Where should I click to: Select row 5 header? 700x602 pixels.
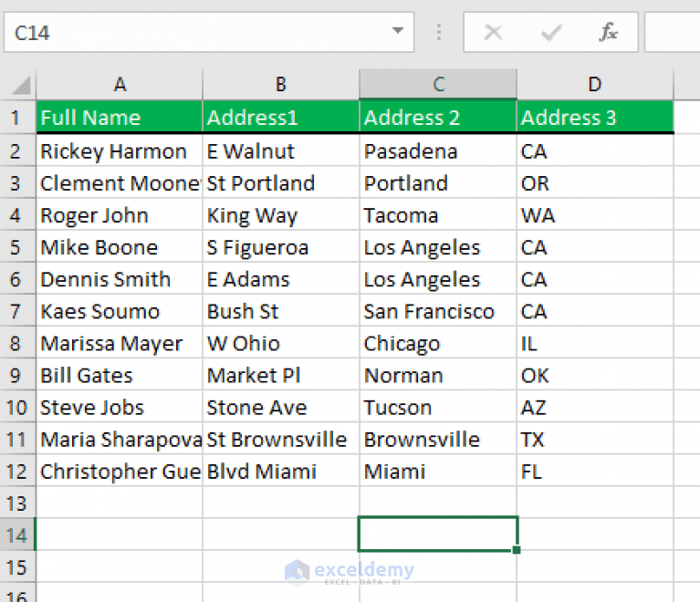click(17, 247)
